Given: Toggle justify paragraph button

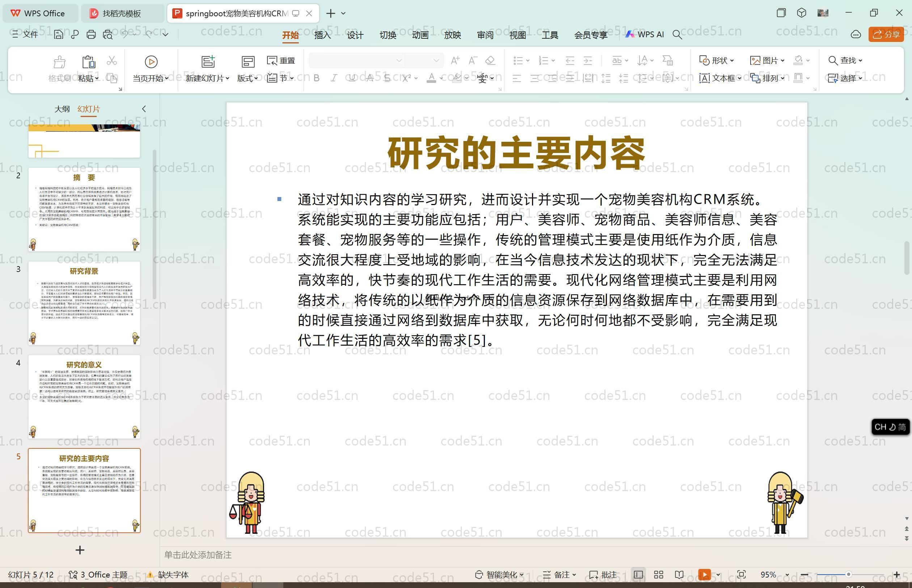Looking at the screenshot, I should pyautogui.click(x=570, y=79).
